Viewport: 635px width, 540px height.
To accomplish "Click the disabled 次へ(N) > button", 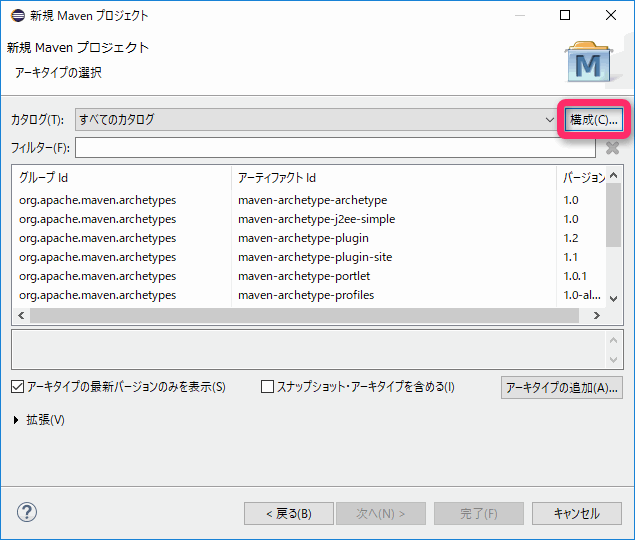I will coord(381,514).
